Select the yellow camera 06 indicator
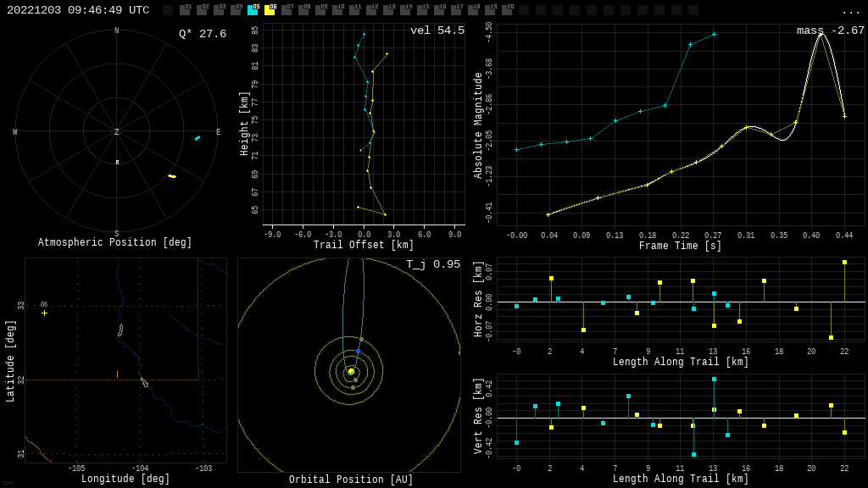Viewport: 868px width, 488px height. coord(270,10)
